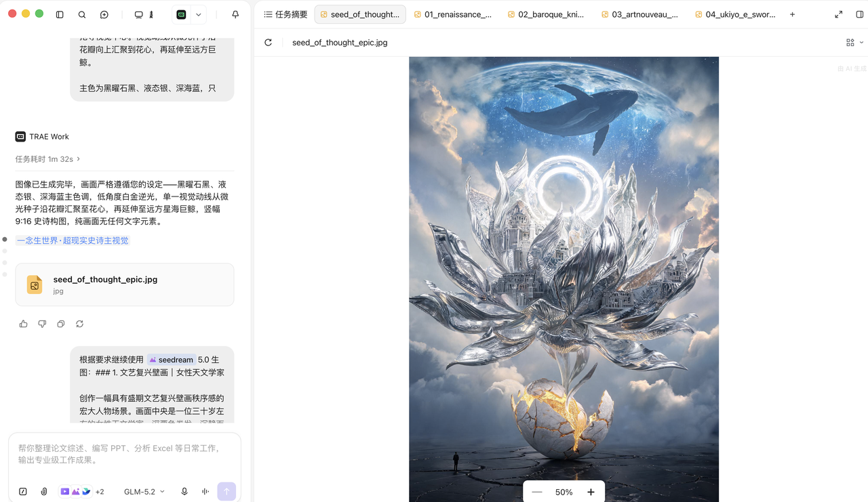Dislike the response with thumbs down
Viewport: 868px width, 502px height.
(x=42, y=324)
